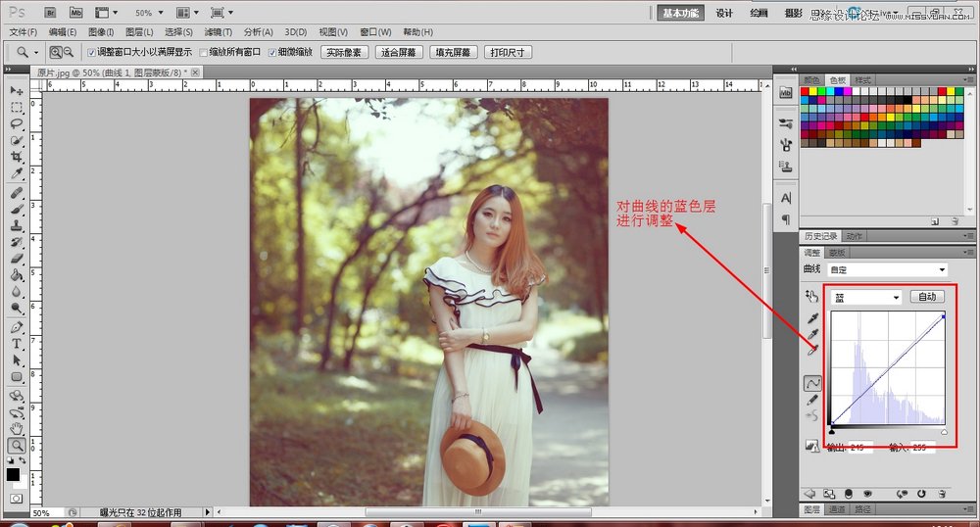Toggle adjustment layer visibility eye icon
This screenshot has height=527, width=980.
(x=867, y=494)
